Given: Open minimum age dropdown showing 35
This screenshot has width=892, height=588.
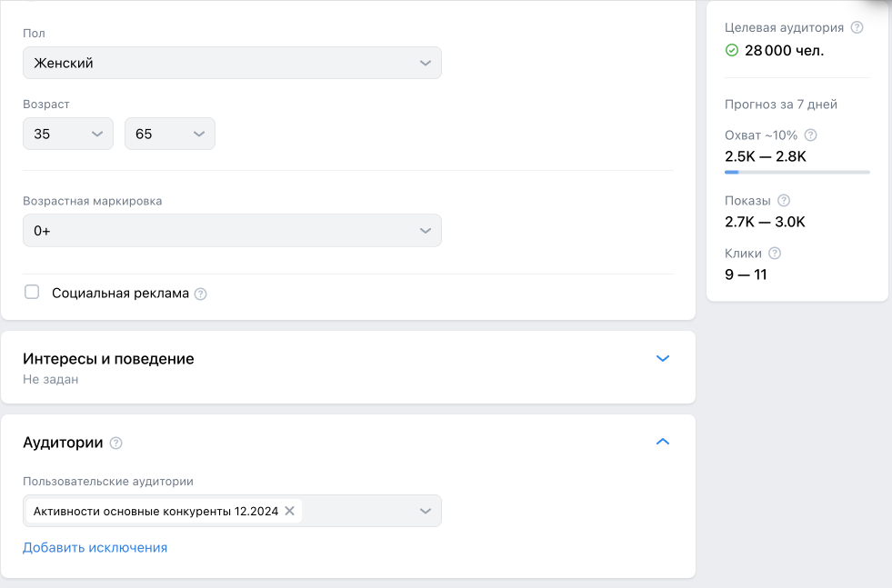Looking at the screenshot, I should pyautogui.click(x=68, y=134).
